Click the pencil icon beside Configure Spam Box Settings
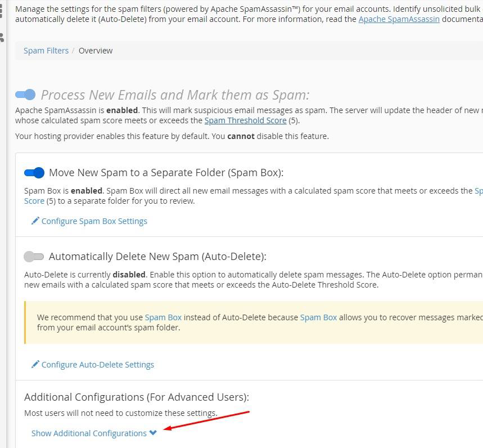 point(35,221)
